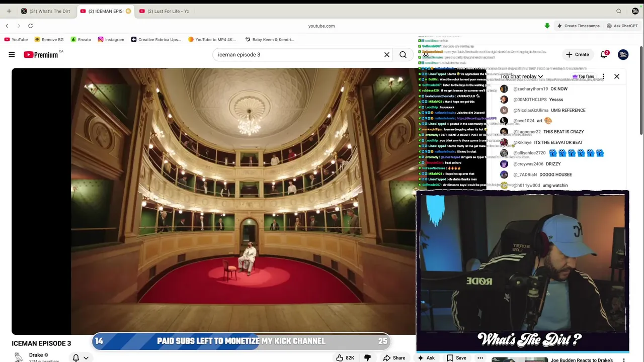Go forward with the browser forward arrow
The image size is (644, 362).
click(x=19, y=26)
